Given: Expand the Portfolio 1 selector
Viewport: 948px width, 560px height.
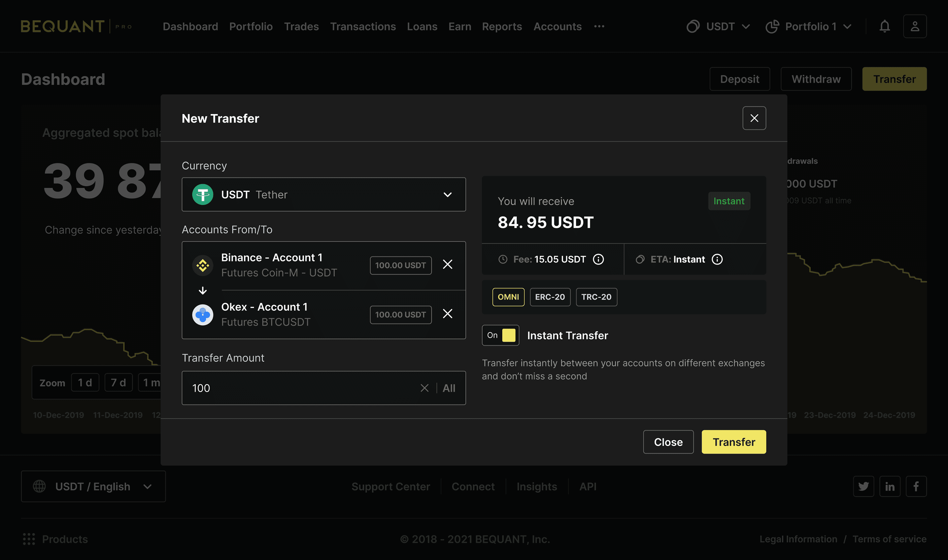Looking at the screenshot, I should coord(808,26).
